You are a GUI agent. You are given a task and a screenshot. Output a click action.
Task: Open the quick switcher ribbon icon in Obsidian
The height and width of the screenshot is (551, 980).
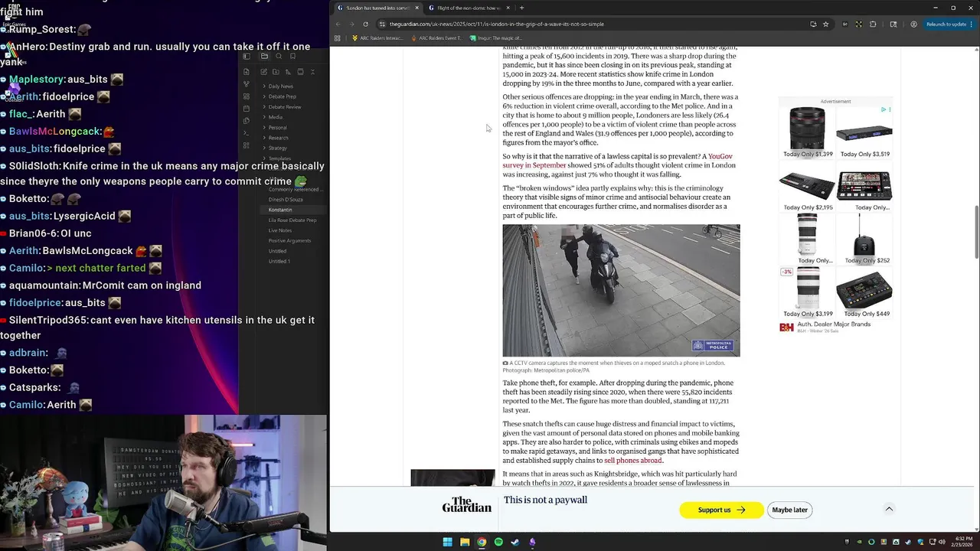[247, 72]
